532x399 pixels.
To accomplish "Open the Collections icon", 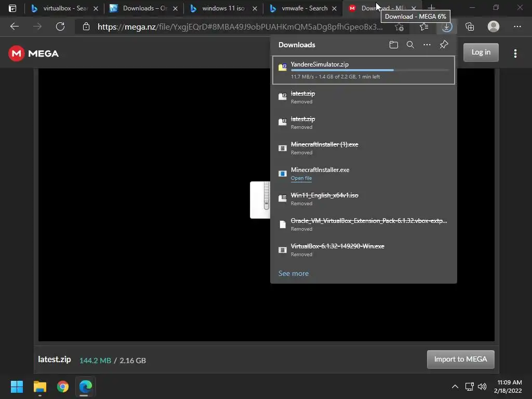I will (x=470, y=26).
